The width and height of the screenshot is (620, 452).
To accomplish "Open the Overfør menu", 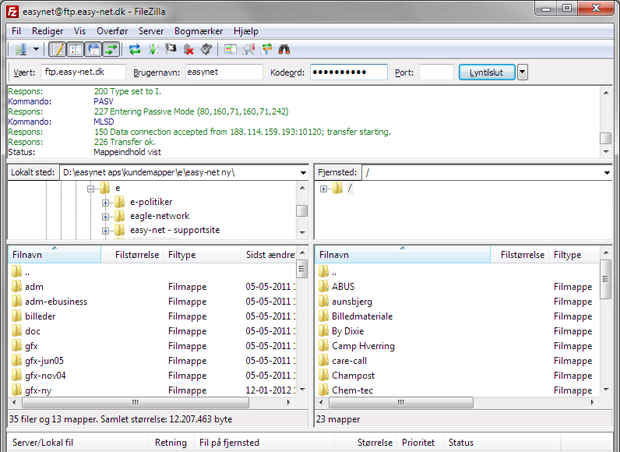I will [112, 31].
